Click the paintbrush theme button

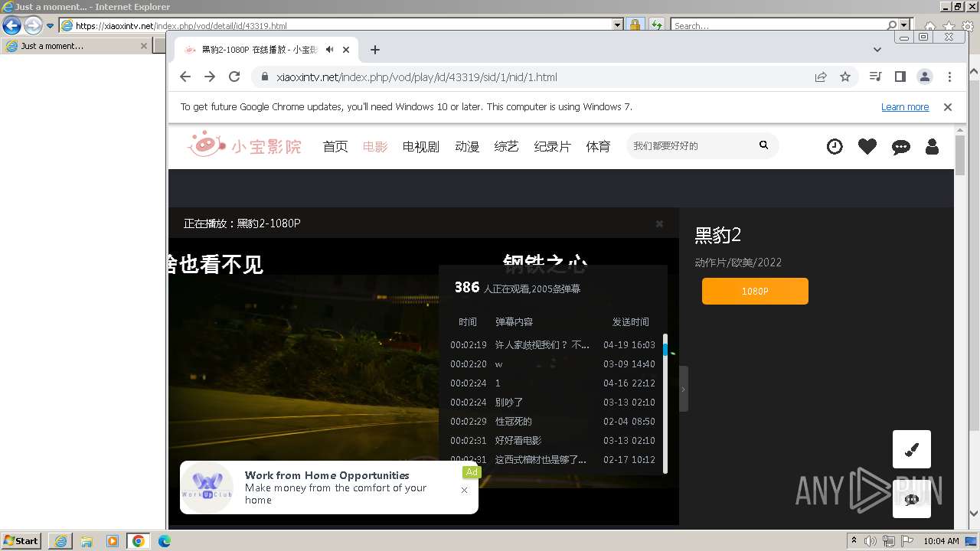coord(912,449)
